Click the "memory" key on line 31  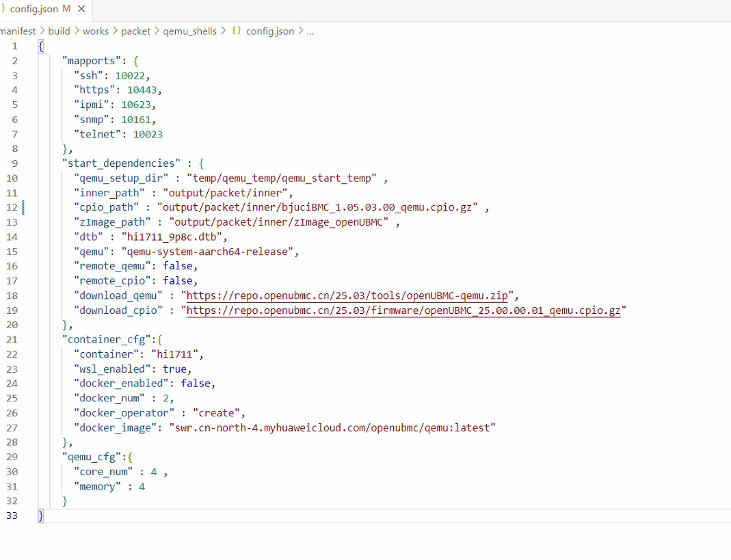coord(97,487)
